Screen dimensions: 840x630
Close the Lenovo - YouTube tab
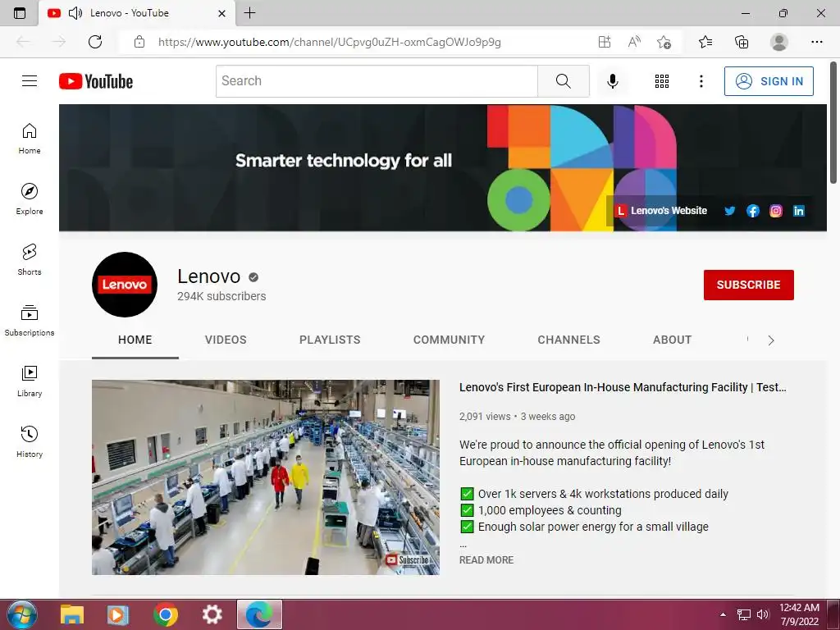tap(221, 13)
